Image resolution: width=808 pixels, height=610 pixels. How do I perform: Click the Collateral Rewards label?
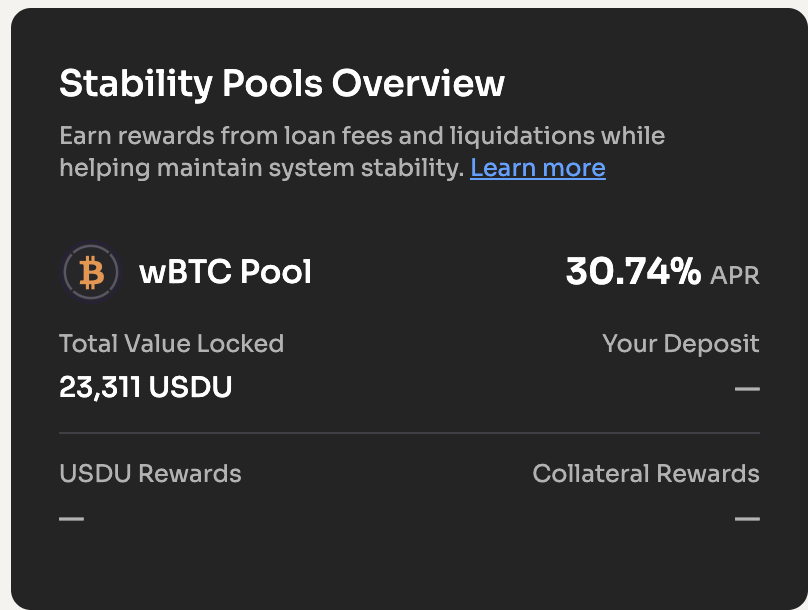click(x=645, y=473)
